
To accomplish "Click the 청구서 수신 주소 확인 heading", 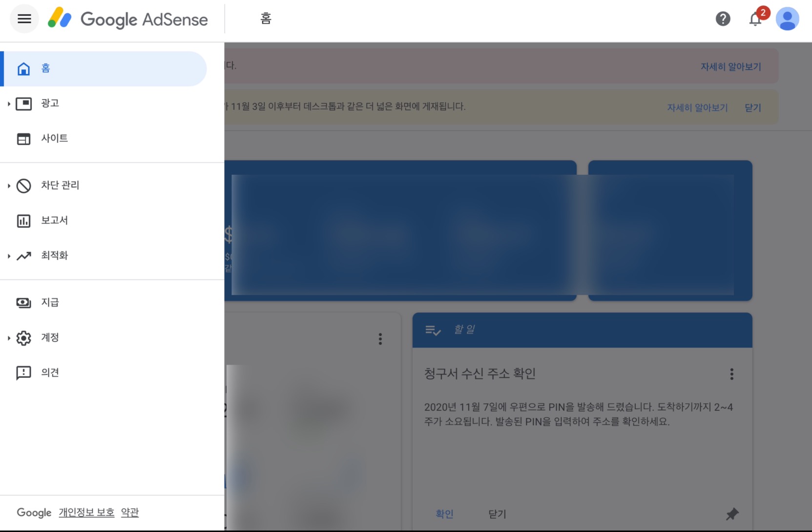I will click(480, 374).
